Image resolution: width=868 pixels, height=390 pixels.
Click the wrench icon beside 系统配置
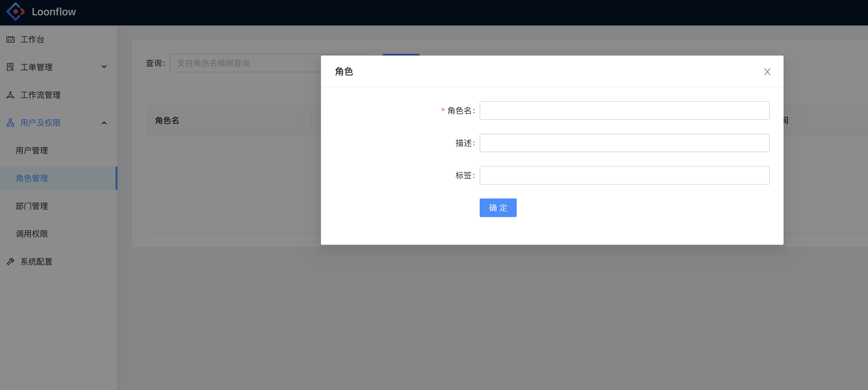(10, 262)
